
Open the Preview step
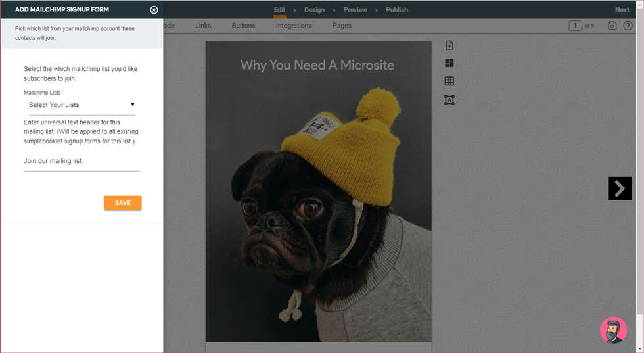tap(356, 9)
